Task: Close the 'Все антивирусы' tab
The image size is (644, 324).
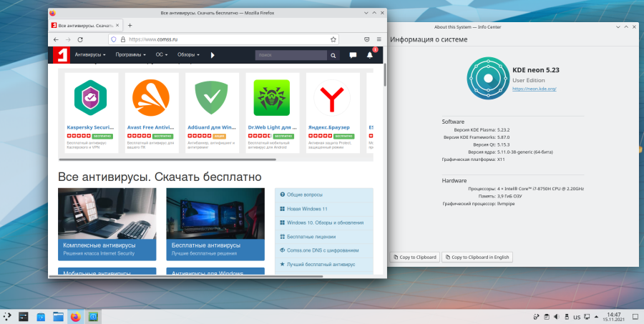Action: coord(117,26)
